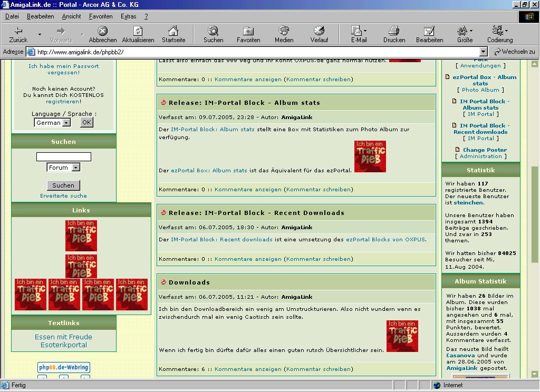Click the Zurück back arrow icon
Image resolution: width=540 pixels, height=392 pixels.
click(x=18, y=31)
